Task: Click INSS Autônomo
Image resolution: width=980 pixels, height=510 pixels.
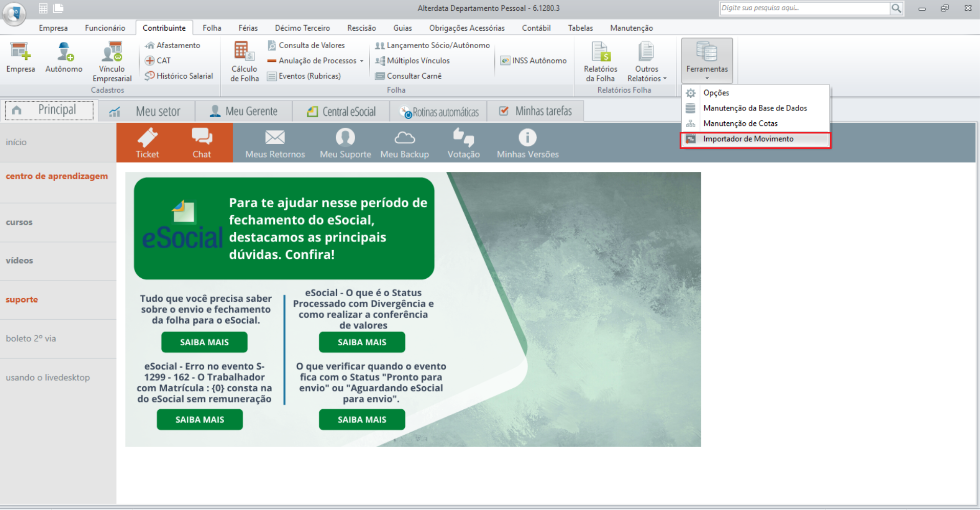Action: (534, 60)
